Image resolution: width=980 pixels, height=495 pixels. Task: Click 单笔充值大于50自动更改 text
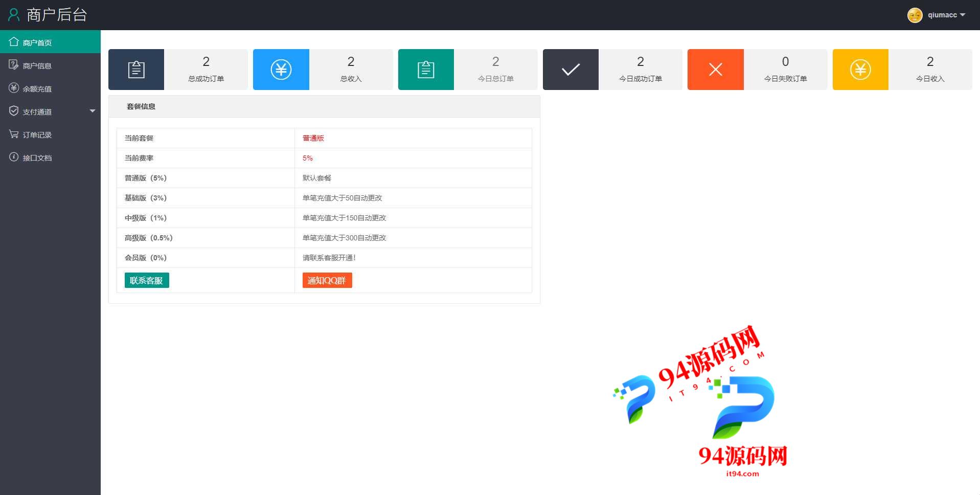coord(343,198)
